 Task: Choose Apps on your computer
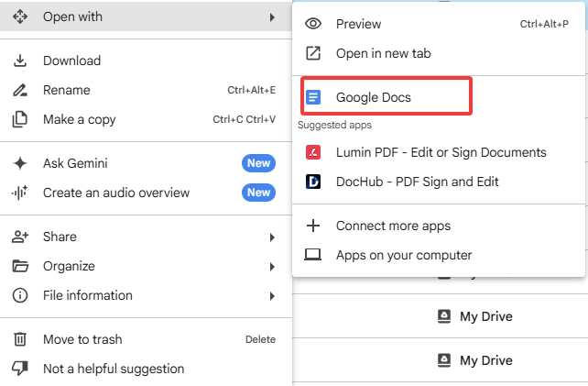click(439, 255)
